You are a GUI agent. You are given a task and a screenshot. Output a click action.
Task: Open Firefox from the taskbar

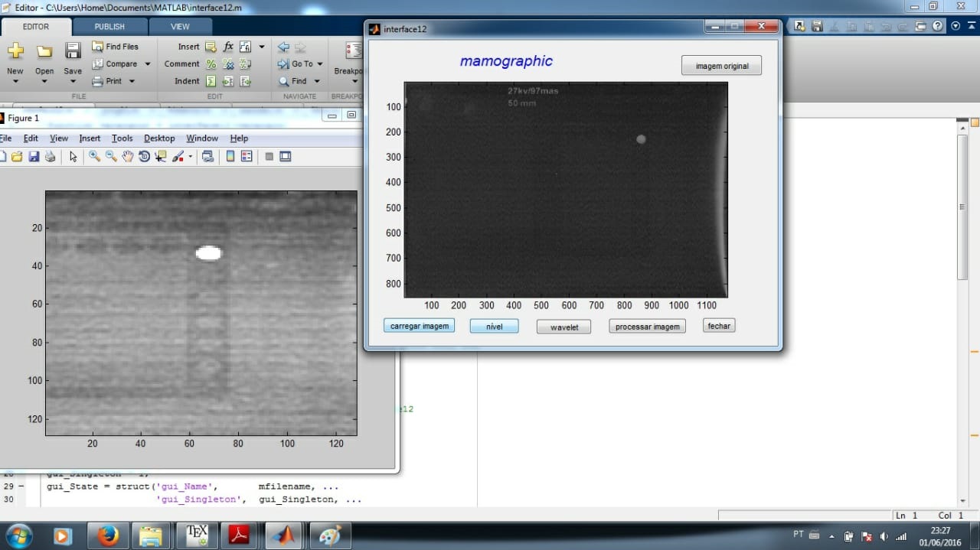tap(108, 535)
